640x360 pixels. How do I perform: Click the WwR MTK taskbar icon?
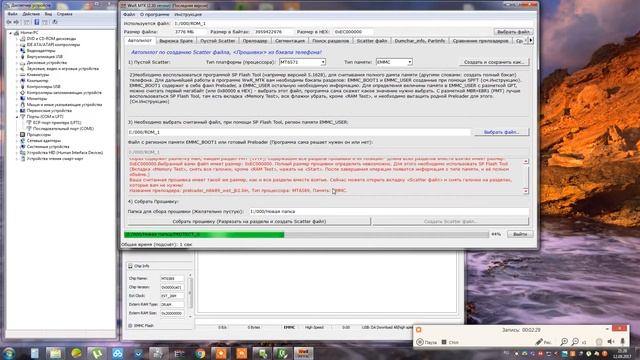tap(304, 353)
